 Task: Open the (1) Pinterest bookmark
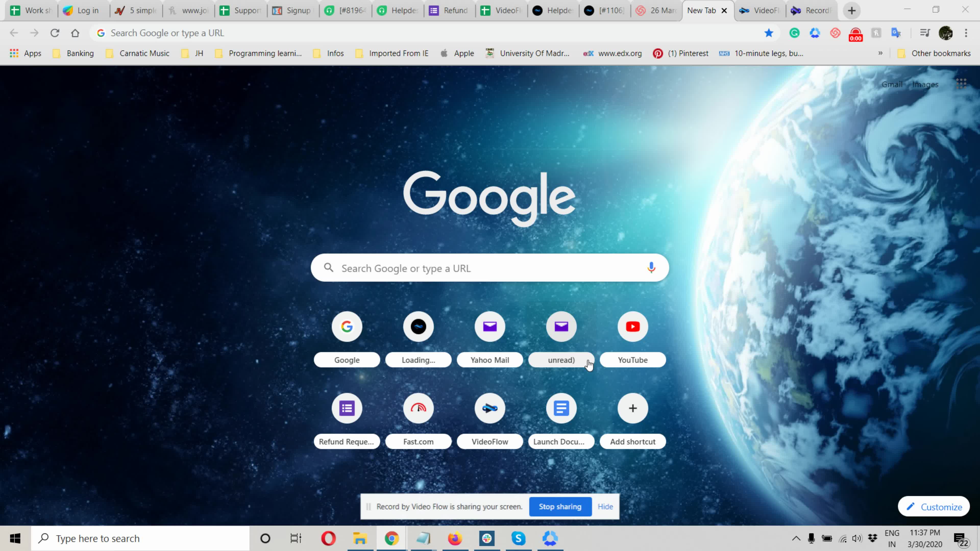[681, 53]
